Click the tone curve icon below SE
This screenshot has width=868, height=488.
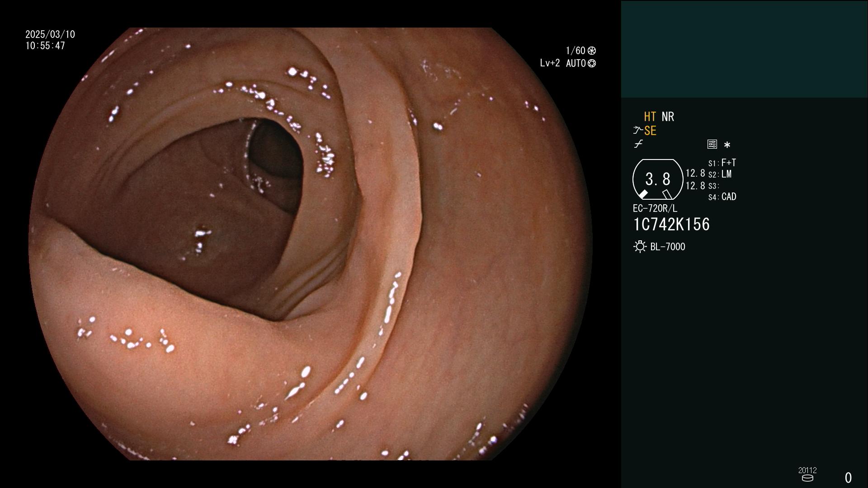638,144
